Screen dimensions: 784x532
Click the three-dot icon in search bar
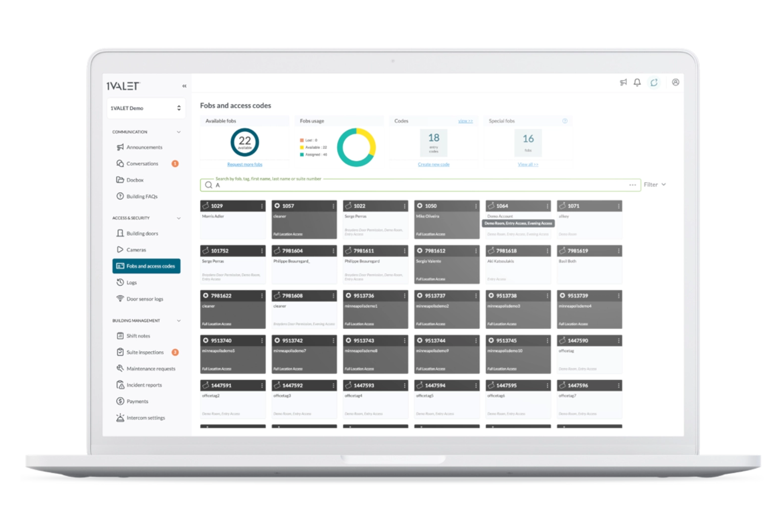[x=633, y=185]
